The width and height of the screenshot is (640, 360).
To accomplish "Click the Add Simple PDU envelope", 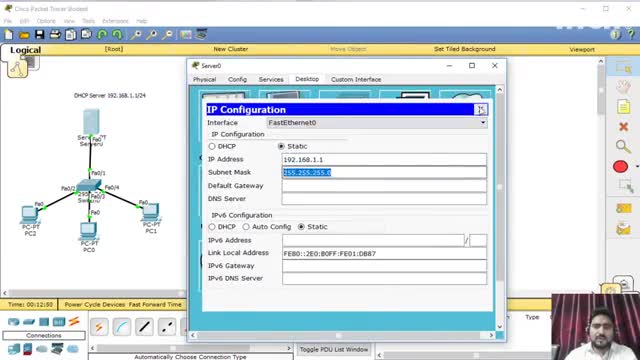I will coord(624,208).
